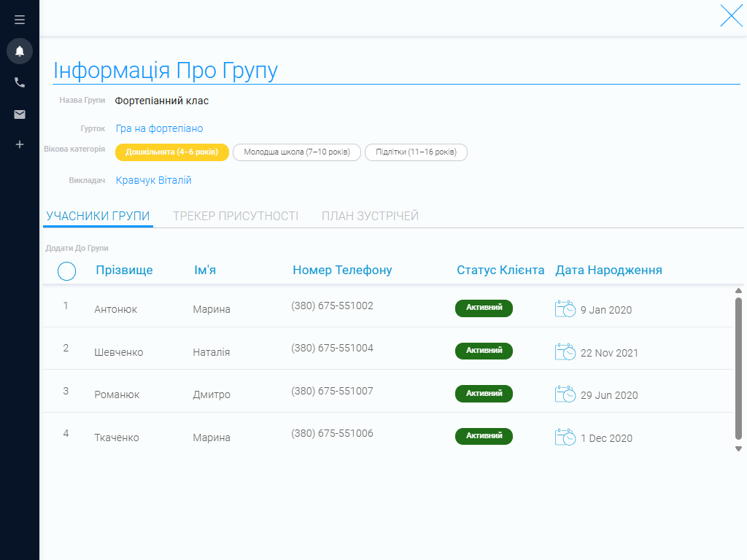Viewport: 747px width, 560px height.
Task: Click phone number (380) 675-551002
Action: pyautogui.click(x=332, y=306)
